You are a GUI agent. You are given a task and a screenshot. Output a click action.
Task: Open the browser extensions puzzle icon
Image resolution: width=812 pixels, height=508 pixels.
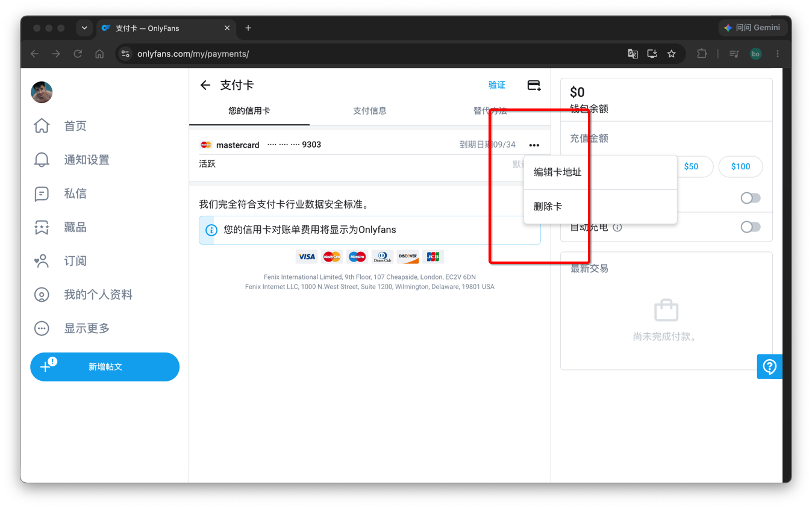(x=702, y=54)
